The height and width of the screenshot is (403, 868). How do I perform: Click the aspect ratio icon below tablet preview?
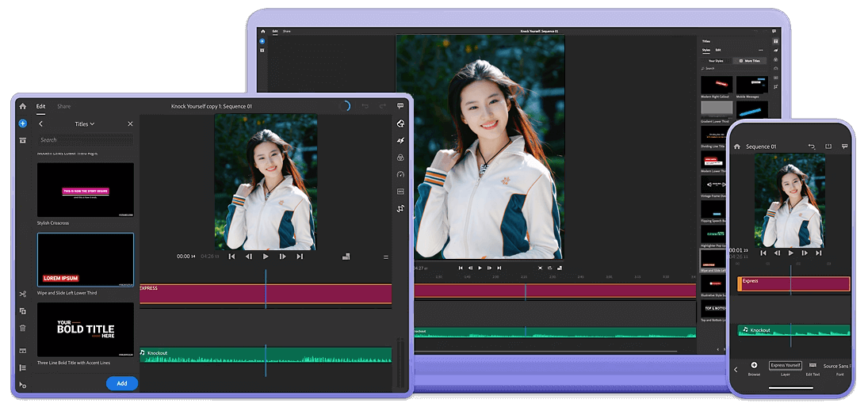click(346, 256)
